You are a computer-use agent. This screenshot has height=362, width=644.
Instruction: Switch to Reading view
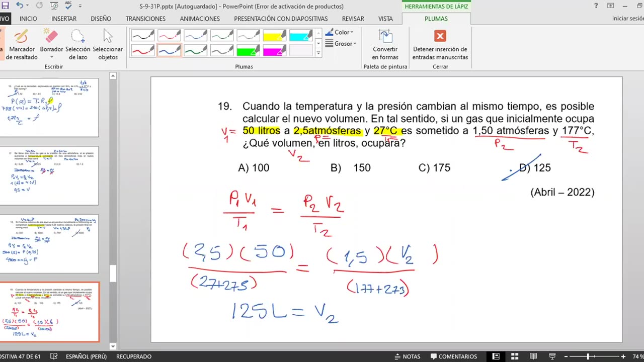533,356
